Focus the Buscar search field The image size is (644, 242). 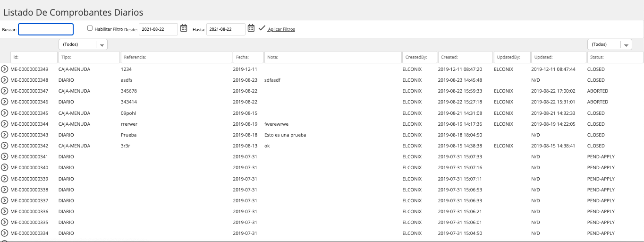click(46, 29)
